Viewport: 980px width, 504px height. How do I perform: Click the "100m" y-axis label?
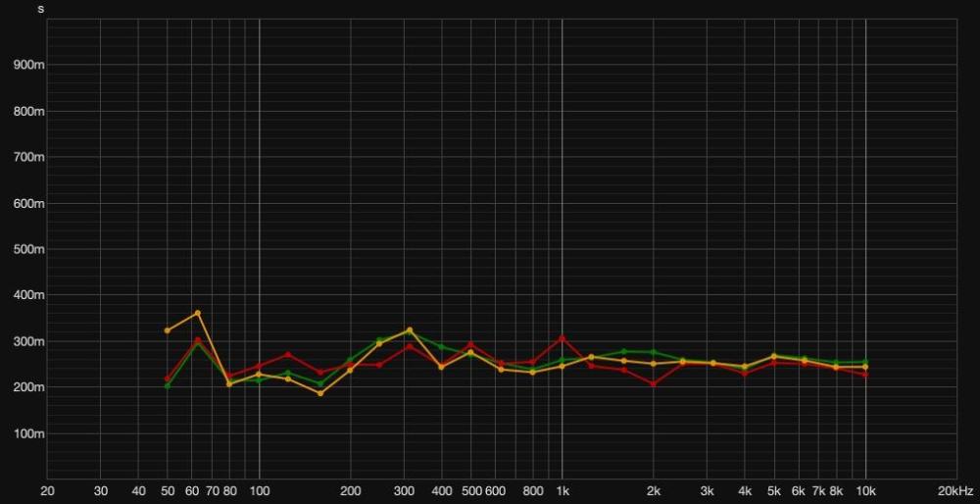28,433
